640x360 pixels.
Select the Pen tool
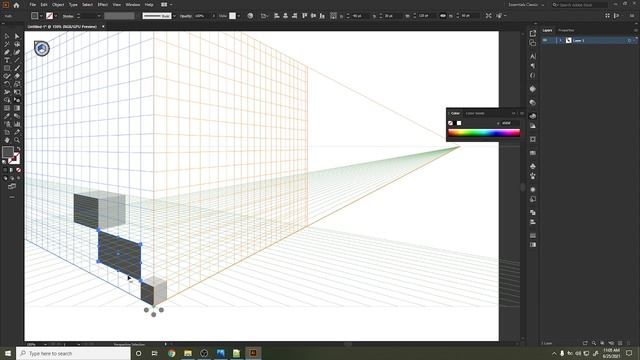7,52
